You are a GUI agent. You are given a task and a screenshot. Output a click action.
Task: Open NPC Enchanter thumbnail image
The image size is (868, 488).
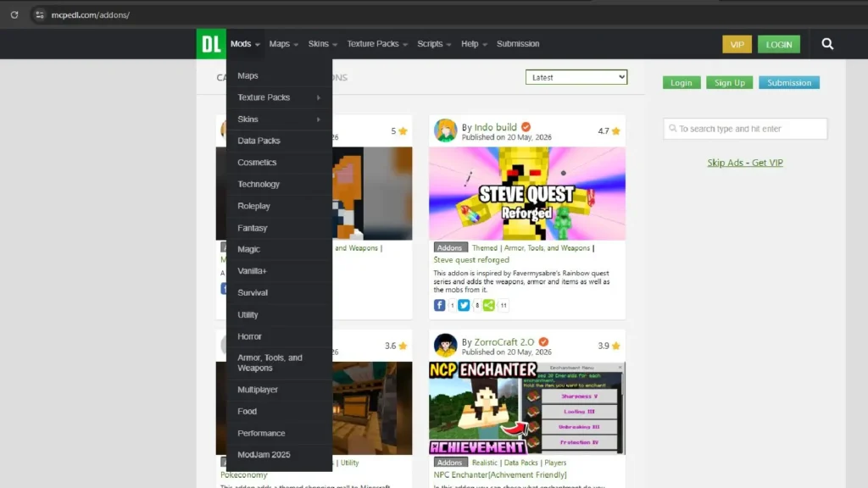pos(527,408)
